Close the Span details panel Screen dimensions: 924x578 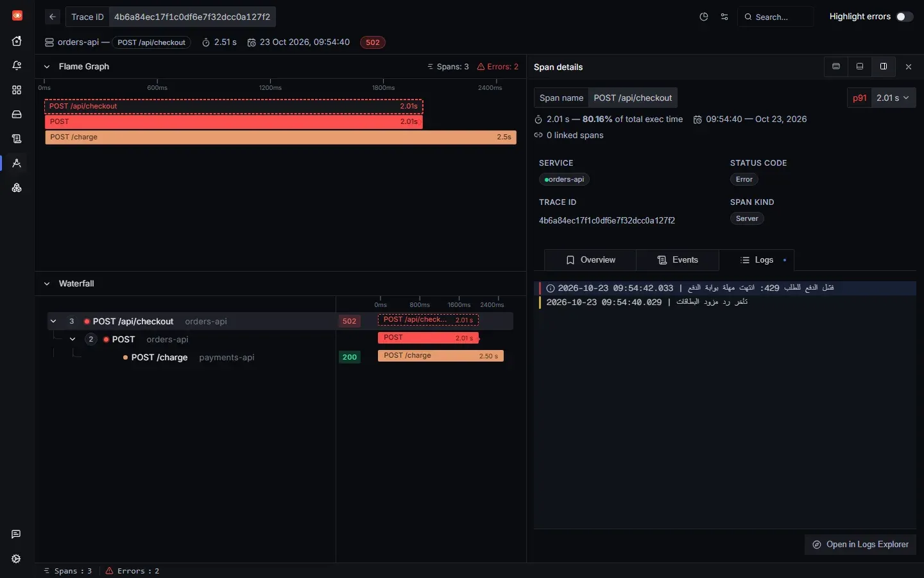click(x=909, y=67)
